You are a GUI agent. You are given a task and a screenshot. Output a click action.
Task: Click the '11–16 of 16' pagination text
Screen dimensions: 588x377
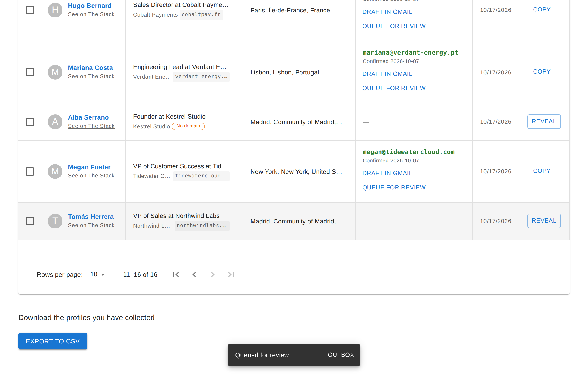[x=140, y=275]
